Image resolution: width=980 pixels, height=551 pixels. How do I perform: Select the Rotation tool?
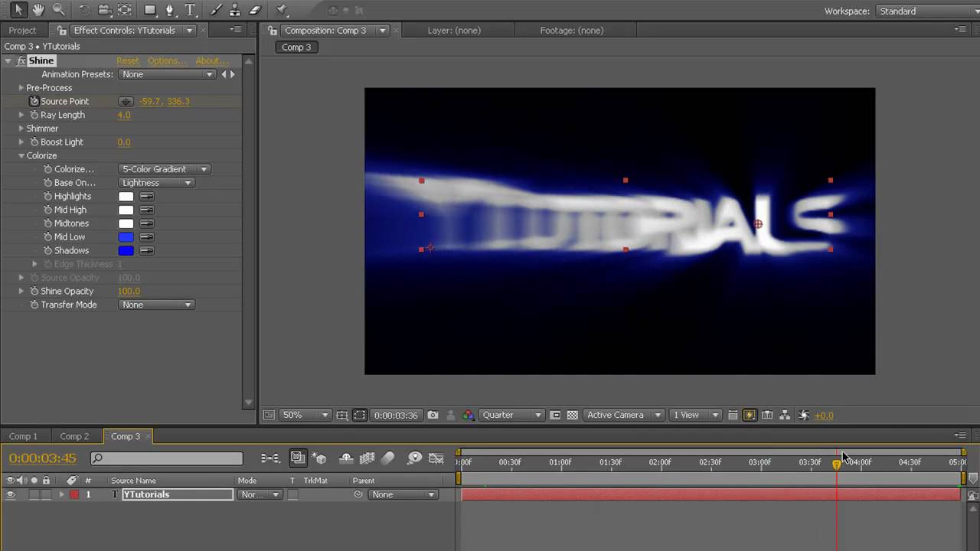click(x=84, y=10)
